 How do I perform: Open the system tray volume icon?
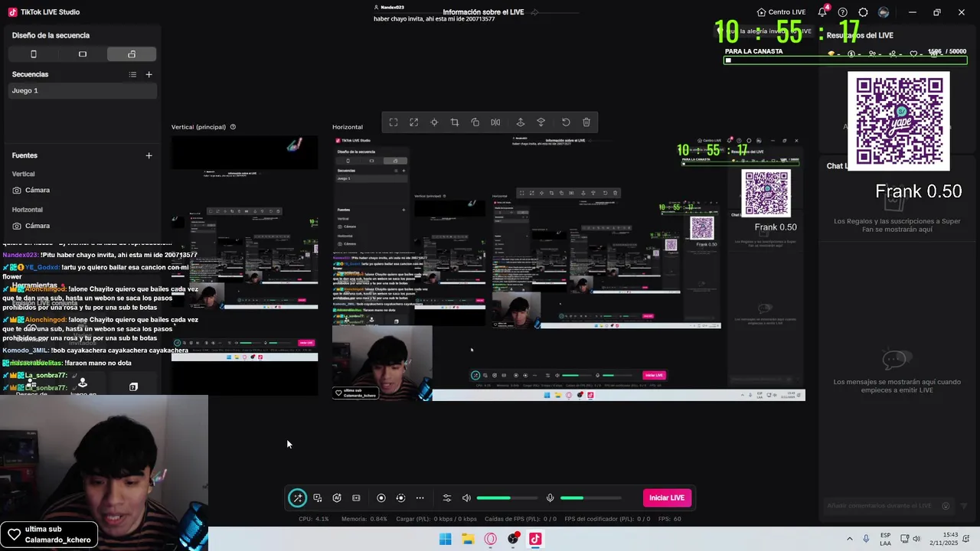[916, 539]
